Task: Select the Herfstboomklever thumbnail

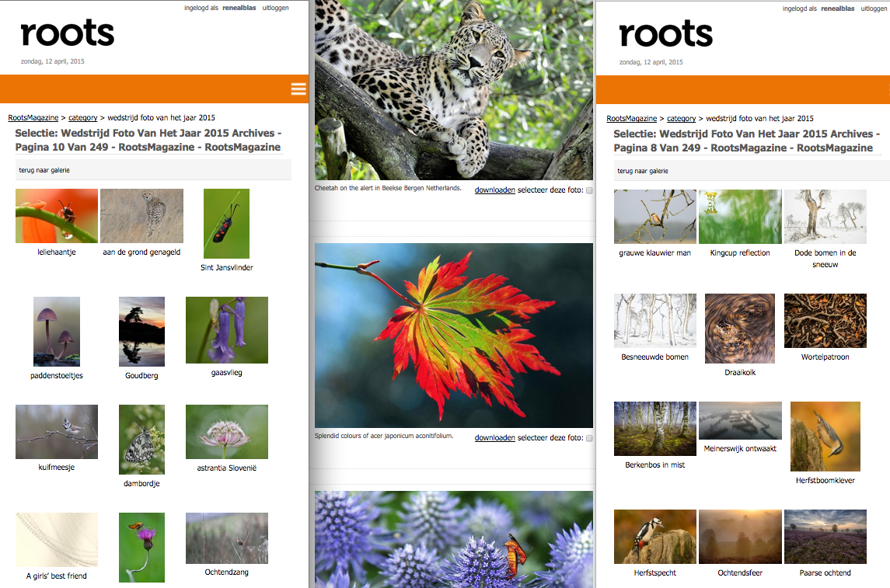Action: [x=825, y=437]
